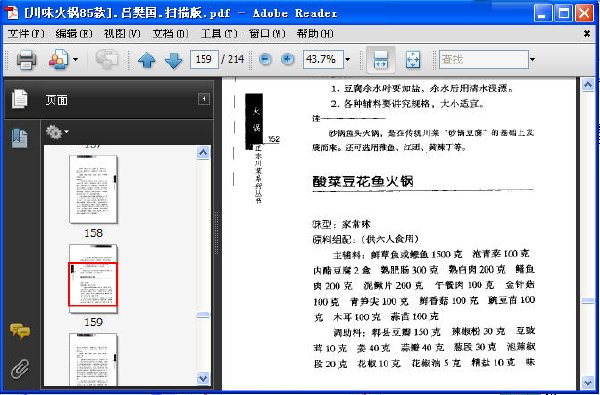The width and height of the screenshot is (600, 395).
Task: Click the zoom field showing 43.7%
Action: click(x=323, y=59)
